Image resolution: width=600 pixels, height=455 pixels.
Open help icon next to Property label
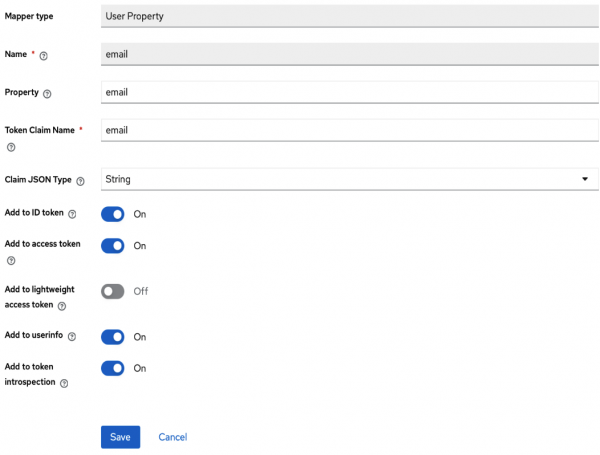[x=47, y=94]
